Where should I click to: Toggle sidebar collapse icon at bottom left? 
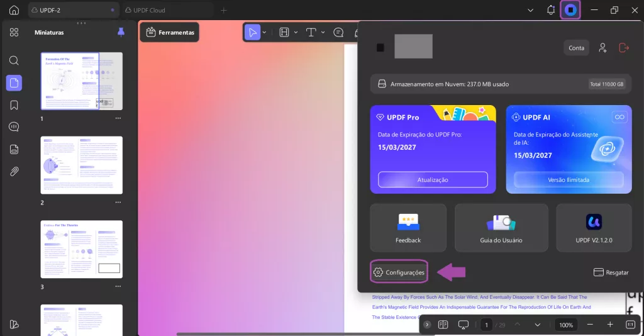(14, 324)
